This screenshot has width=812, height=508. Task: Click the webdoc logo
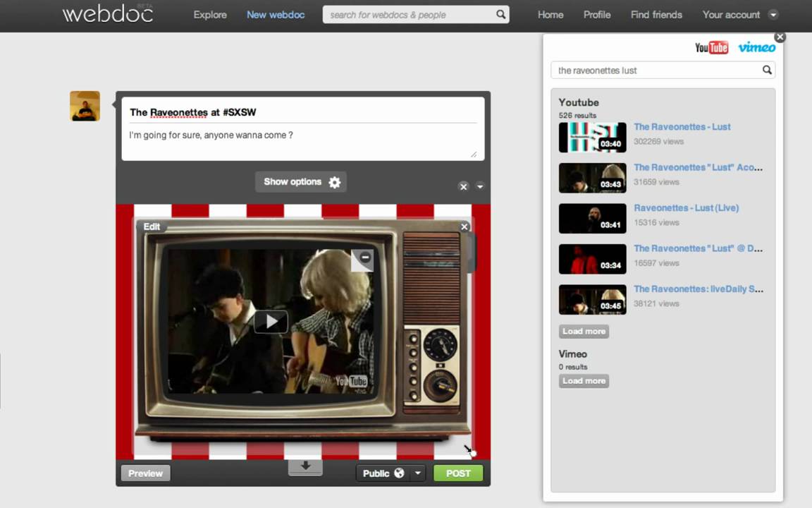click(x=108, y=14)
